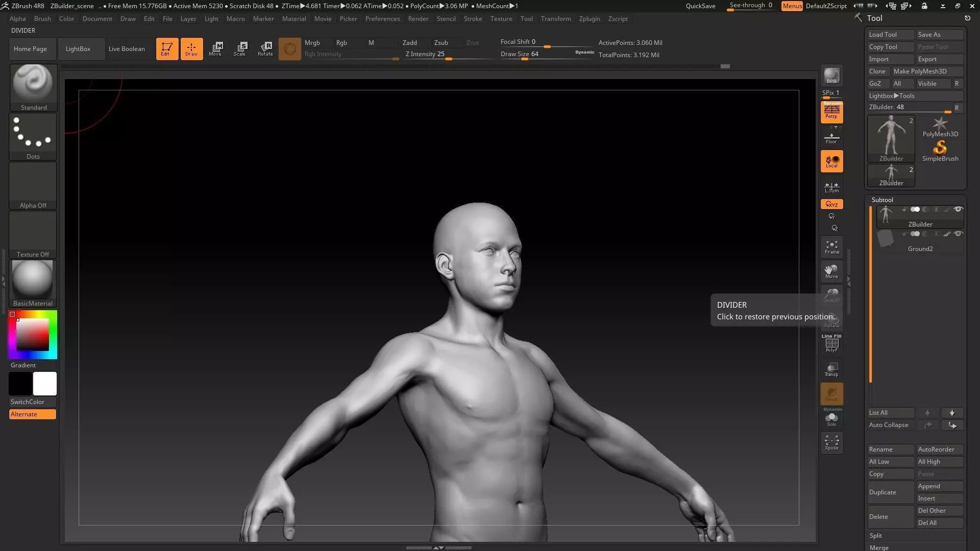Toggle Persp perspective mode off
This screenshot has width=980, height=551.
pos(831,112)
